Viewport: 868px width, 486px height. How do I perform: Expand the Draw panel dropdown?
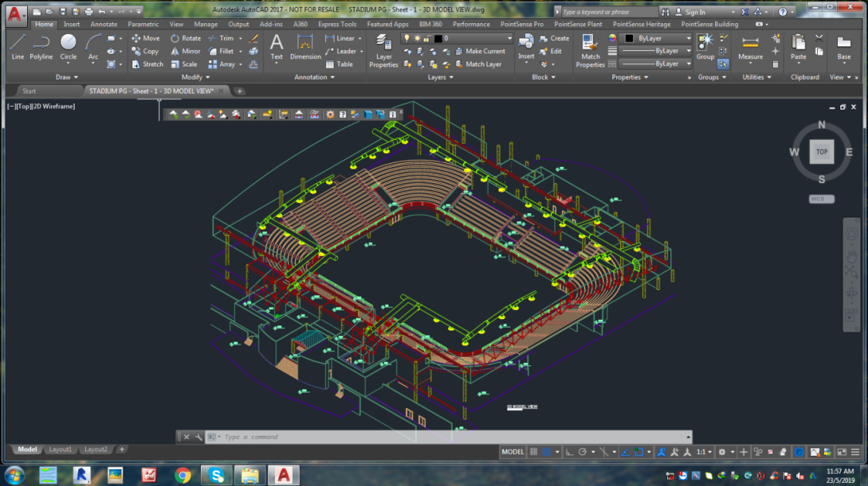coord(68,77)
